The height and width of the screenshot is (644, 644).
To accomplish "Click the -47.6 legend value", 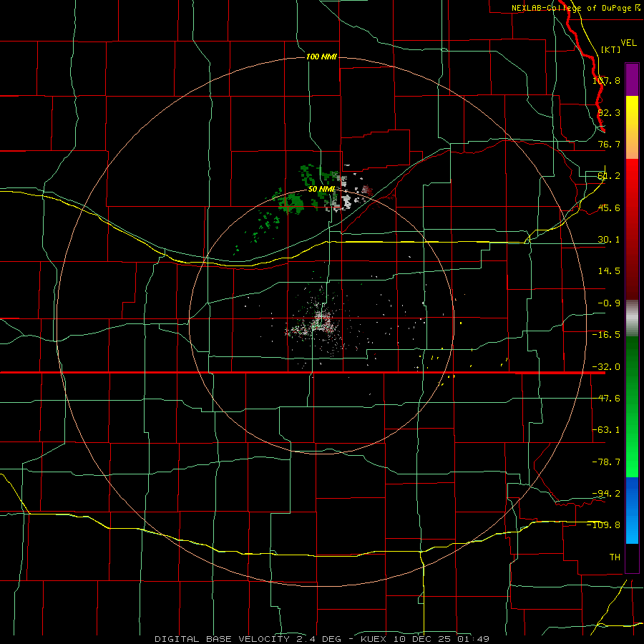I will click(x=606, y=399).
